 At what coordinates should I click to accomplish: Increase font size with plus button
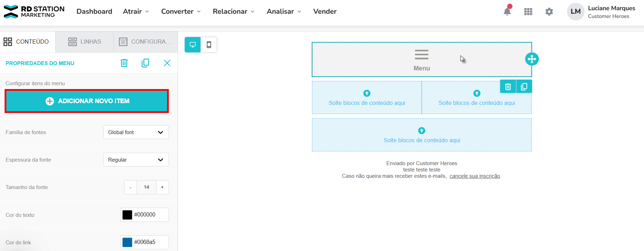click(162, 187)
